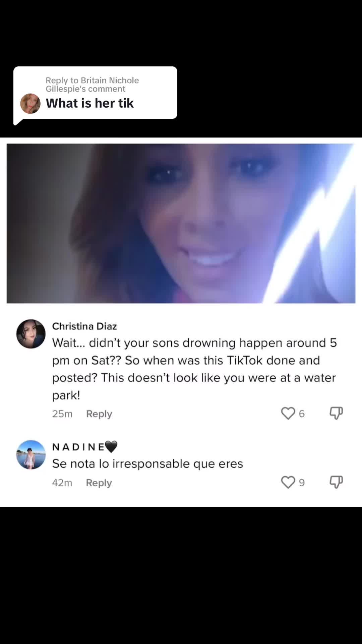Open NADINE's profile avatar
Image resolution: width=362 pixels, height=644 pixels.
click(x=31, y=454)
